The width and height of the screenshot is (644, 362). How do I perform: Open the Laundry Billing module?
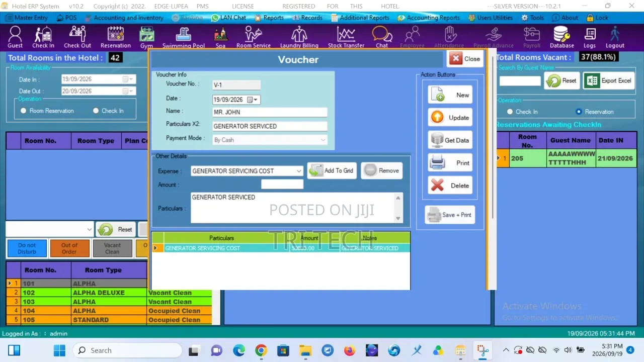[x=299, y=37]
